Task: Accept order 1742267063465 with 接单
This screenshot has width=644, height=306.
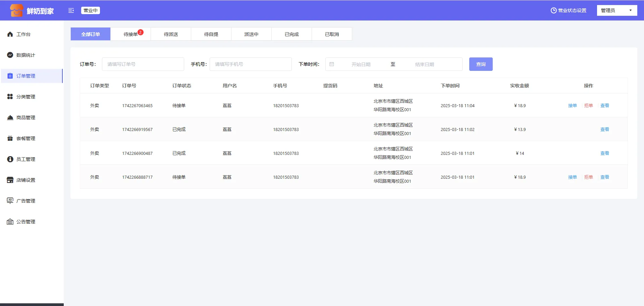Action: pyautogui.click(x=572, y=105)
